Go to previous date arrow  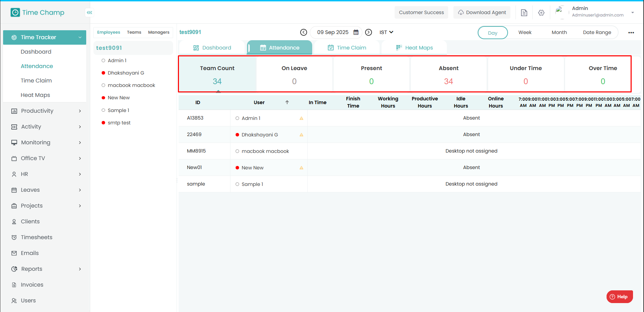tap(303, 32)
